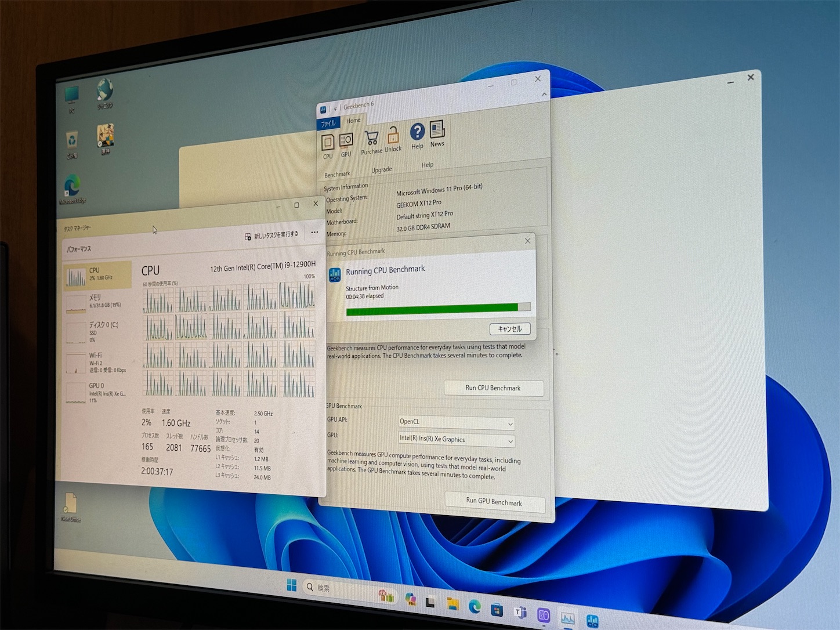
Task: Select ディスク 0 (C:) in Task Manager sidebar
Action: pos(97,332)
